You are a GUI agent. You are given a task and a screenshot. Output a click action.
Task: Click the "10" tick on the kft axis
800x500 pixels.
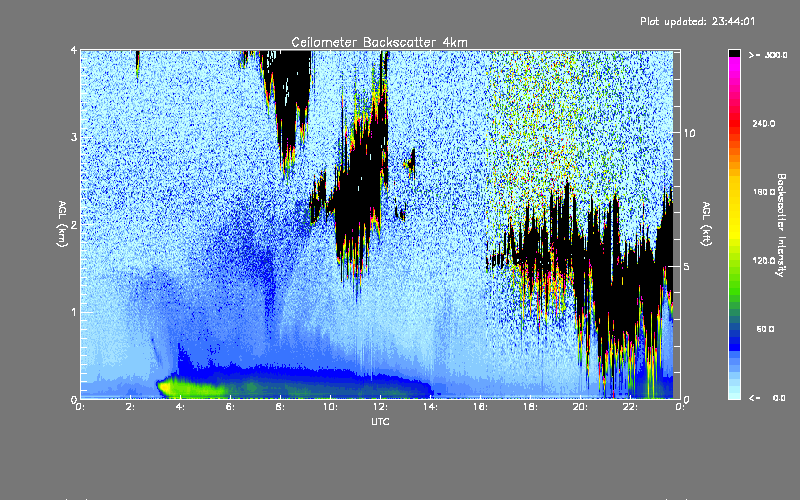point(689,133)
